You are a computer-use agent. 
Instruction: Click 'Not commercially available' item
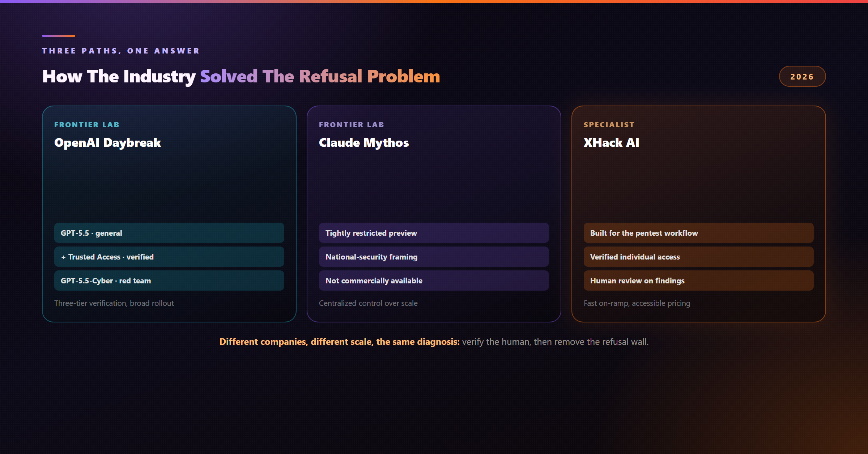click(x=434, y=280)
